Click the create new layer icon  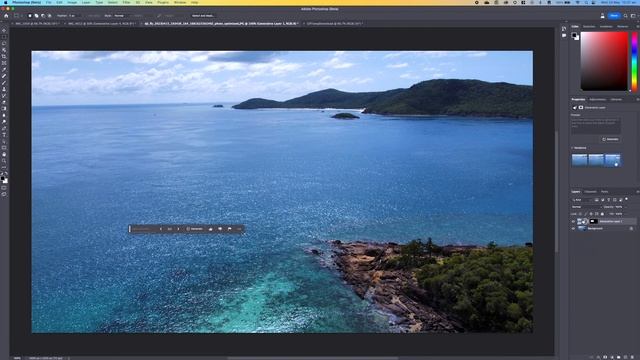pos(625,357)
